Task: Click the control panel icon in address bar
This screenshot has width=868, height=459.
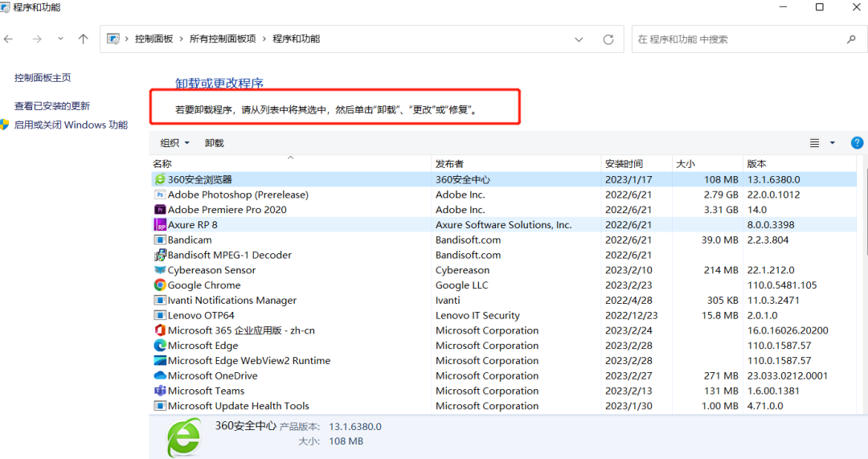Action: coord(113,39)
